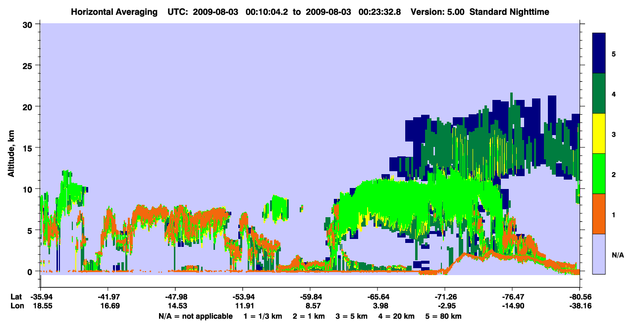Click the 'Lat' row label
The width and height of the screenshot is (644, 330).
(x=16, y=297)
